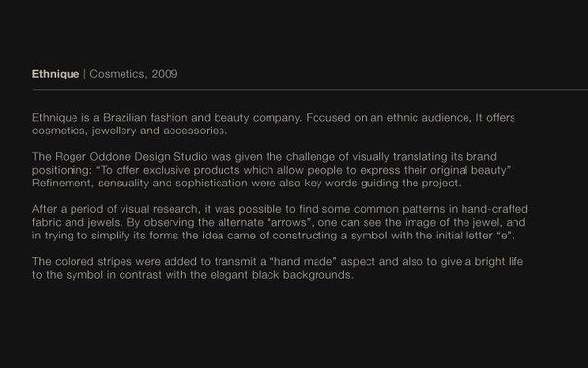Click the word 'Brazilian' in the first paragraph
Viewport: 588px width, 368px height.
pos(124,118)
